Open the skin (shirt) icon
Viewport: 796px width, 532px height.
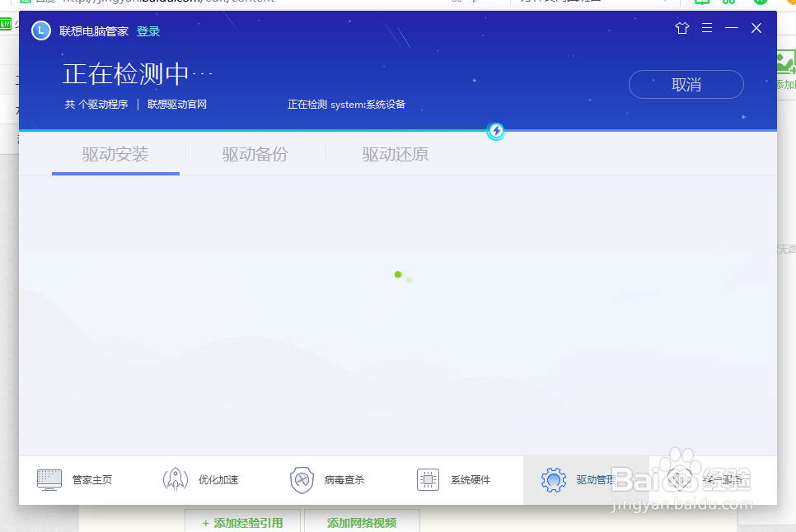[681, 28]
